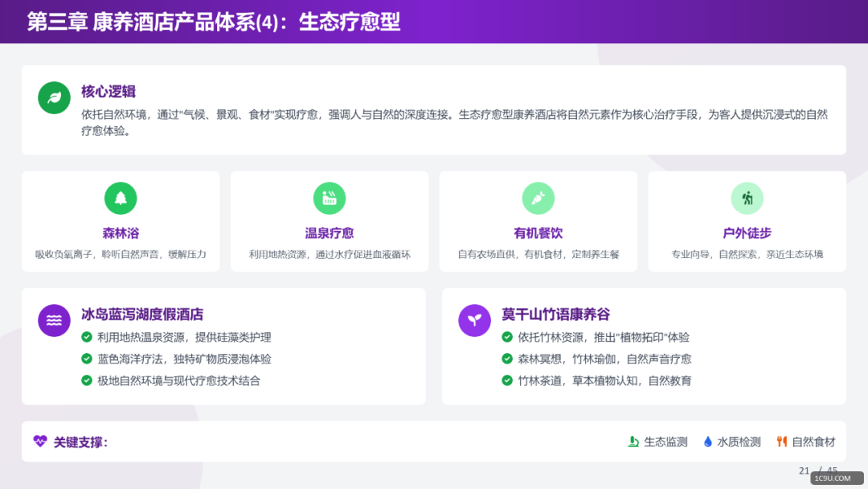The image size is (868, 489).
Task: Click the tree icon above 森林浴
Action: pos(121,198)
